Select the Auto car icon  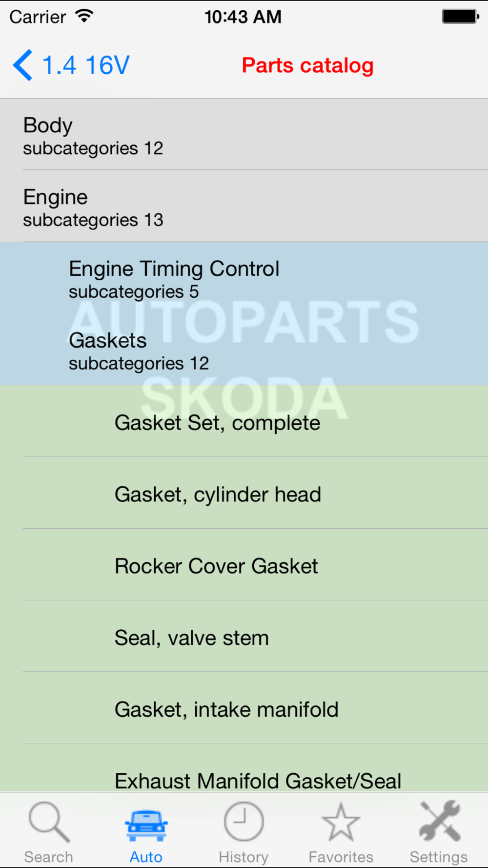point(146,826)
